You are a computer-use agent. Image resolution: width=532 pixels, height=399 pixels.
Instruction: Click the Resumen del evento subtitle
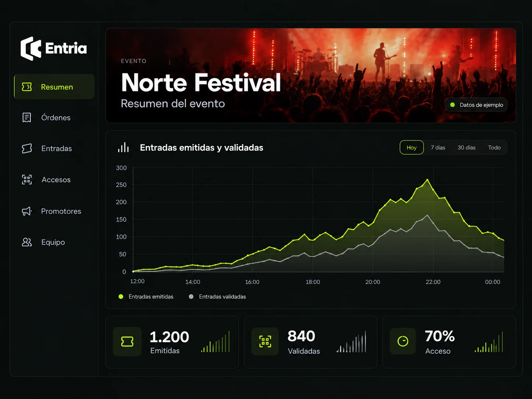(x=173, y=104)
